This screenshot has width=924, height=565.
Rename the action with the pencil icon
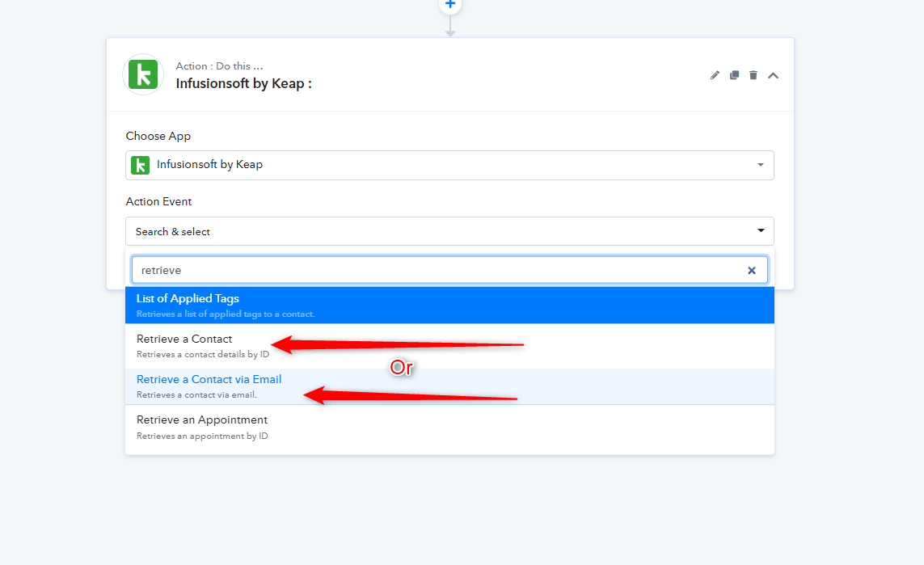click(715, 75)
